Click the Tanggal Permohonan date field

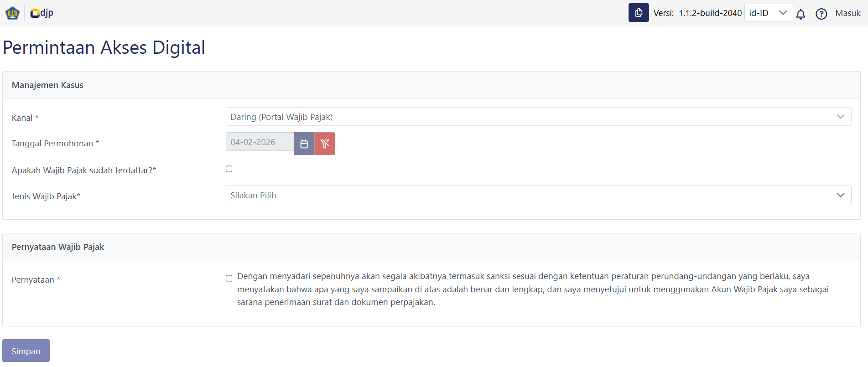(x=260, y=142)
